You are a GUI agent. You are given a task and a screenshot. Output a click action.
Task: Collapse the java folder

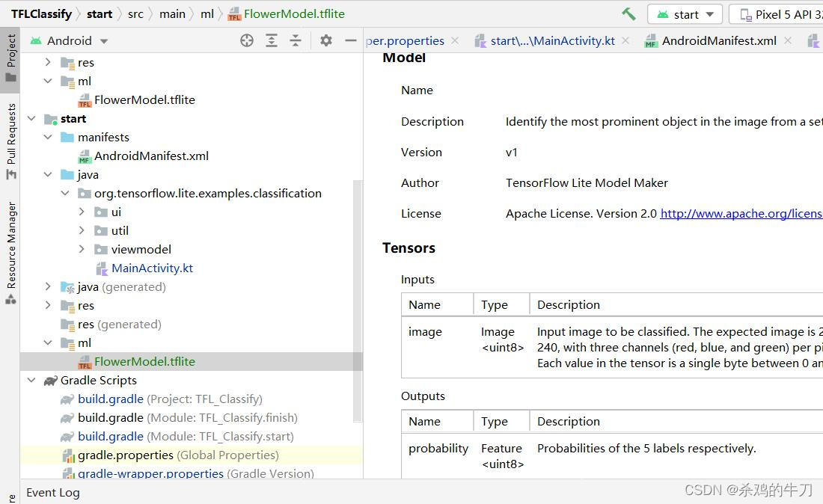48,175
